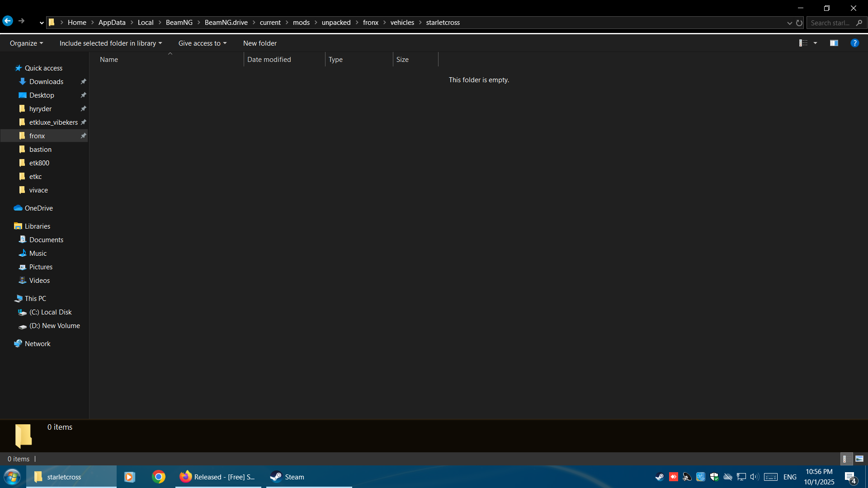Screen dimensions: 868x488
Task: Click the Search starletcross input field
Action: [x=830, y=23]
